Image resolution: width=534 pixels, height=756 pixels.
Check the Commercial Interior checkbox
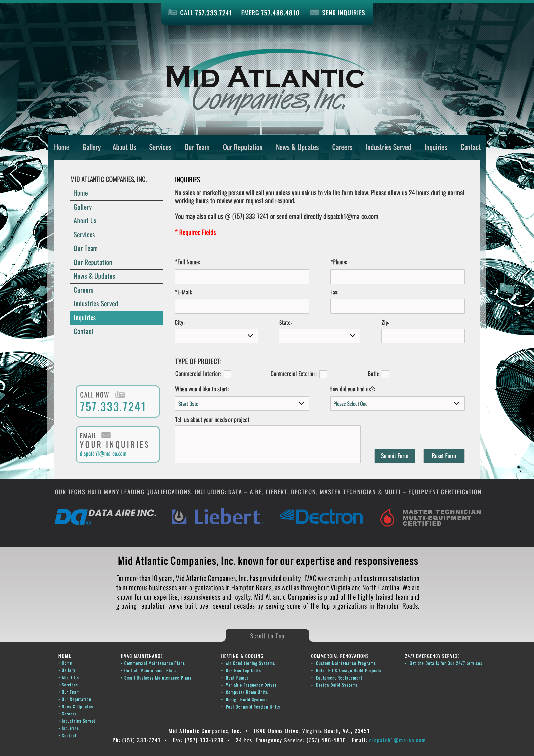[x=227, y=374]
